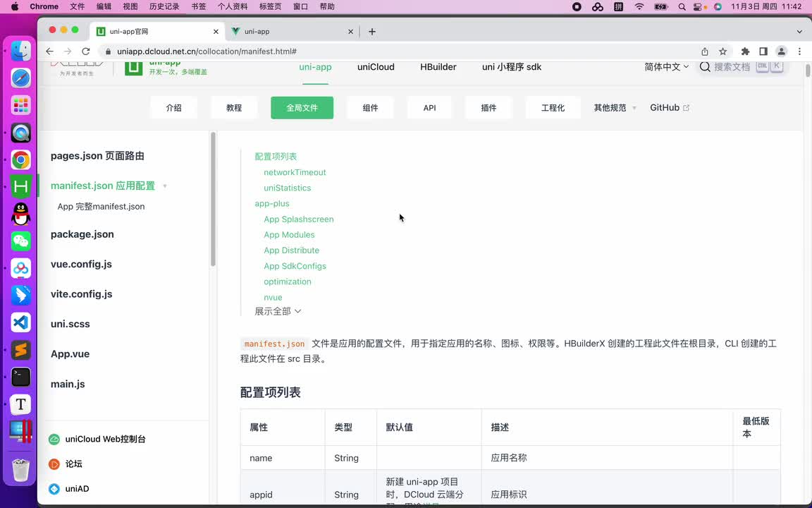
Task: Switch to the second uni-app tab
Action: (x=293, y=32)
